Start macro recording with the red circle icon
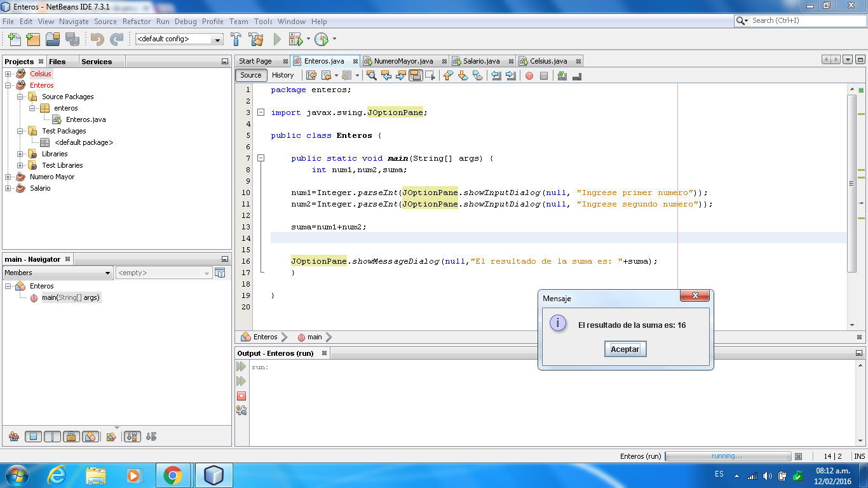The height and width of the screenshot is (488, 868). click(528, 76)
